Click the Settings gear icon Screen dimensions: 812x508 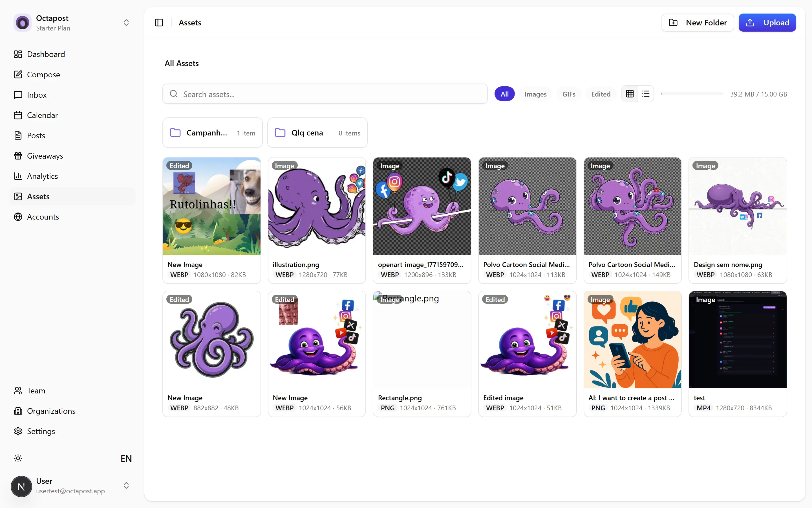[x=18, y=431]
